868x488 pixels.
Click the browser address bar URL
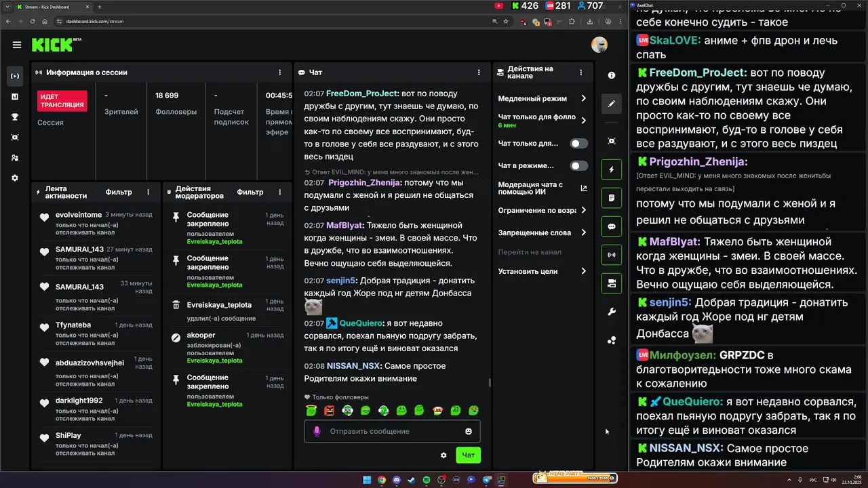coord(95,21)
